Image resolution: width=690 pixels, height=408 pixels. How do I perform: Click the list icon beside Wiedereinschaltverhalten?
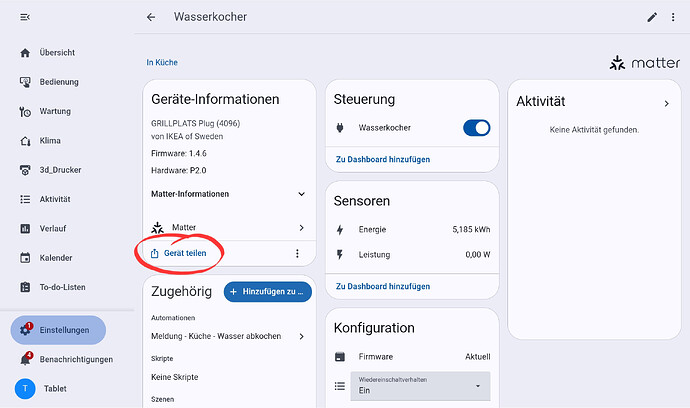tap(340, 386)
